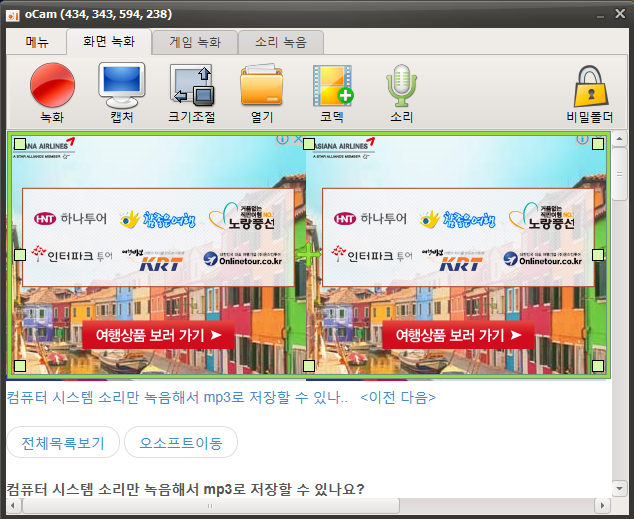Click the right ad's 여행상품 보러 가기 button
The width and height of the screenshot is (634, 519).
tap(458, 335)
